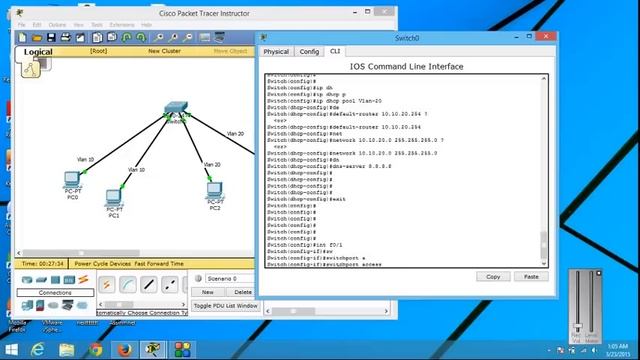This screenshot has height=360, width=640.
Task: Open the Extensions menu
Action: (x=122, y=25)
